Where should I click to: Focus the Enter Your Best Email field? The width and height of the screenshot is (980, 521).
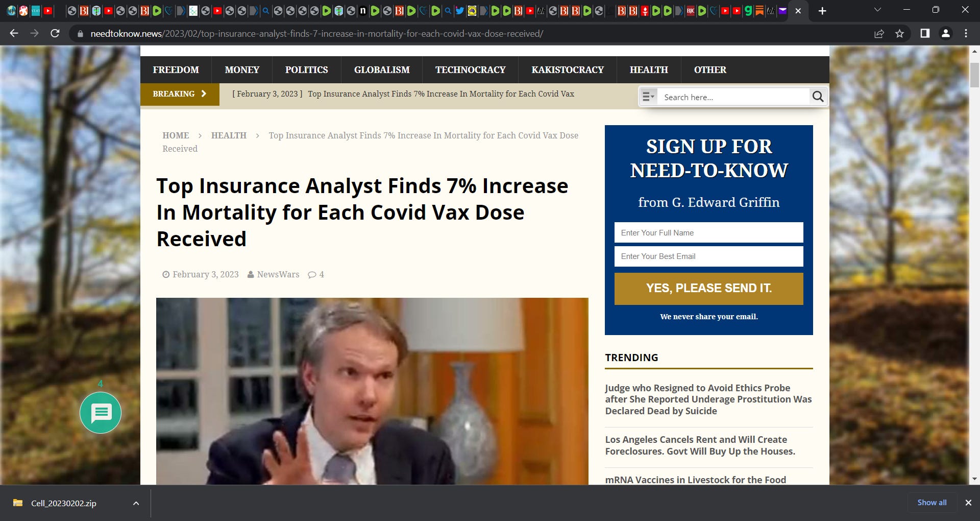pos(708,256)
